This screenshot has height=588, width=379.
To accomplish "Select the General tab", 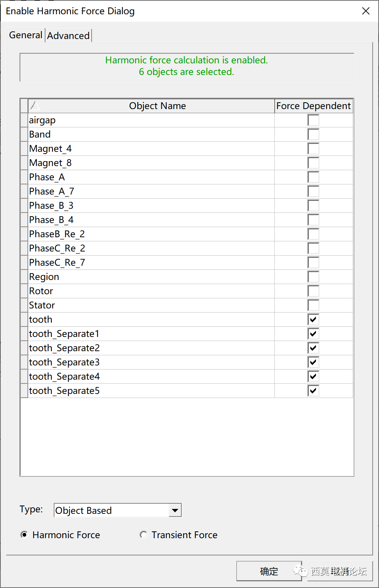I will (x=25, y=35).
